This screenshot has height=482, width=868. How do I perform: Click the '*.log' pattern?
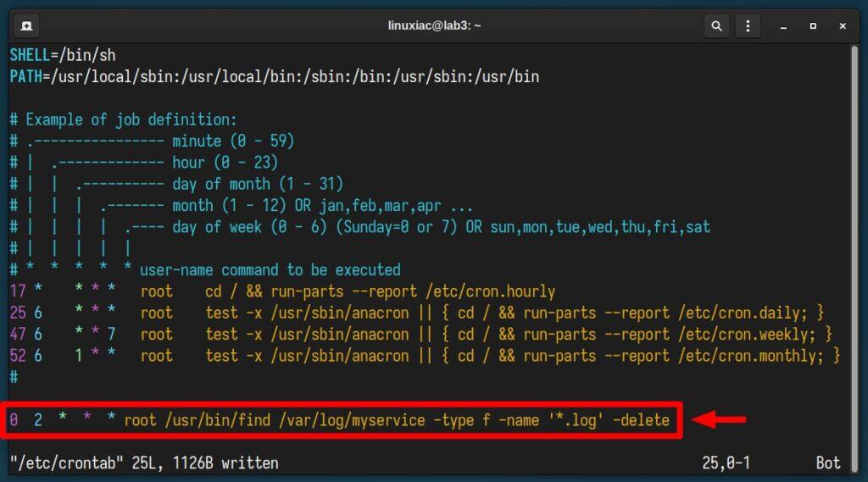(x=576, y=420)
